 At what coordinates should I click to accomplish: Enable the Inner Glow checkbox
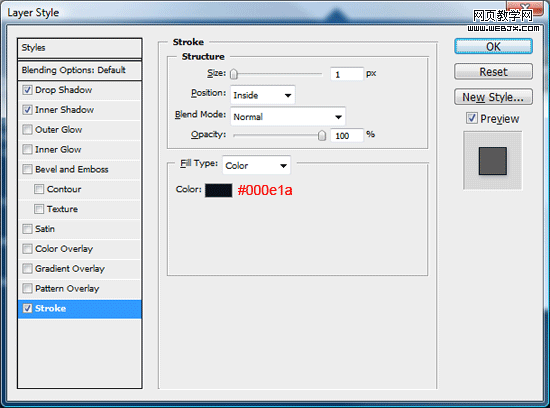click(27, 149)
